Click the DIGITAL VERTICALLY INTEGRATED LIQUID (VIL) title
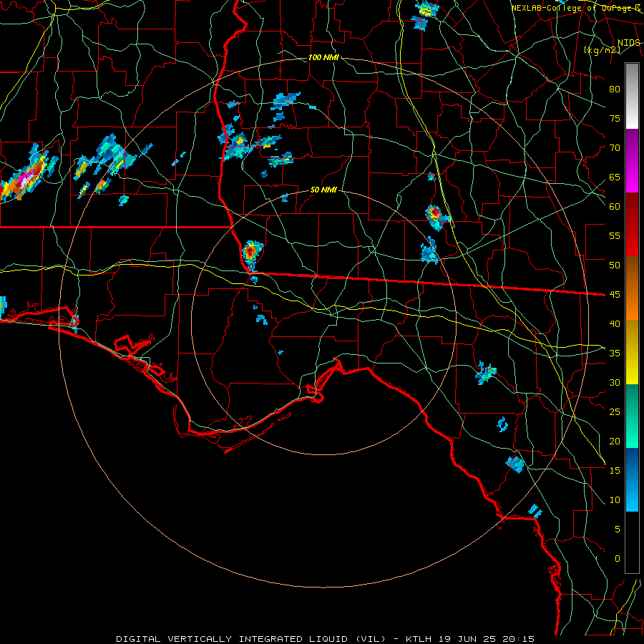The width and height of the screenshot is (644, 644). [251, 639]
